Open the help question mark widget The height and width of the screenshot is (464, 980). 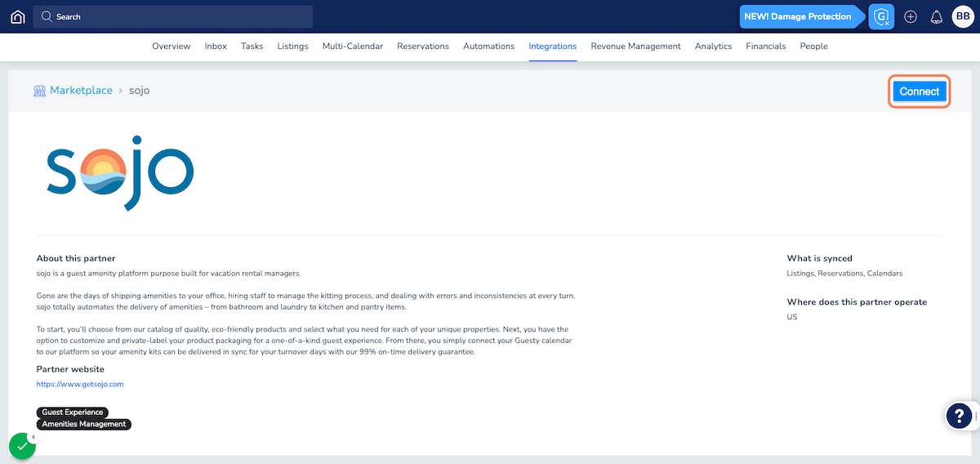(958, 416)
